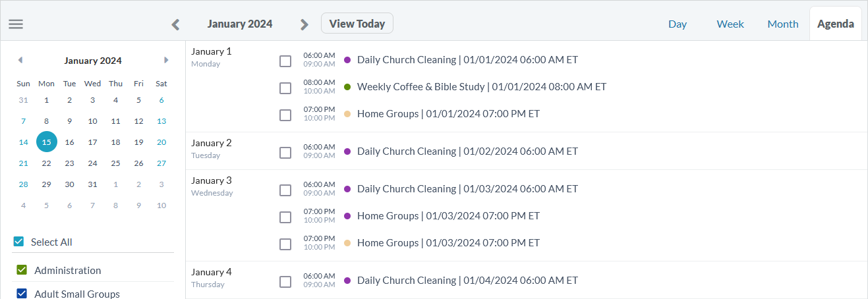This screenshot has width=868, height=299.
Task: Click mini calendar previous month arrow
Action: pyautogui.click(x=20, y=60)
